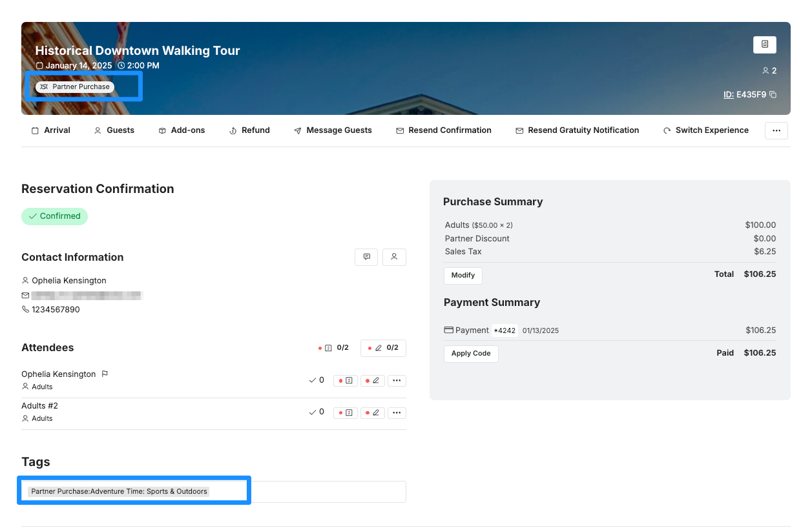Viewport: 812px width, 528px height.
Task: Click Switch Experience in the action bar
Action: click(x=705, y=130)
